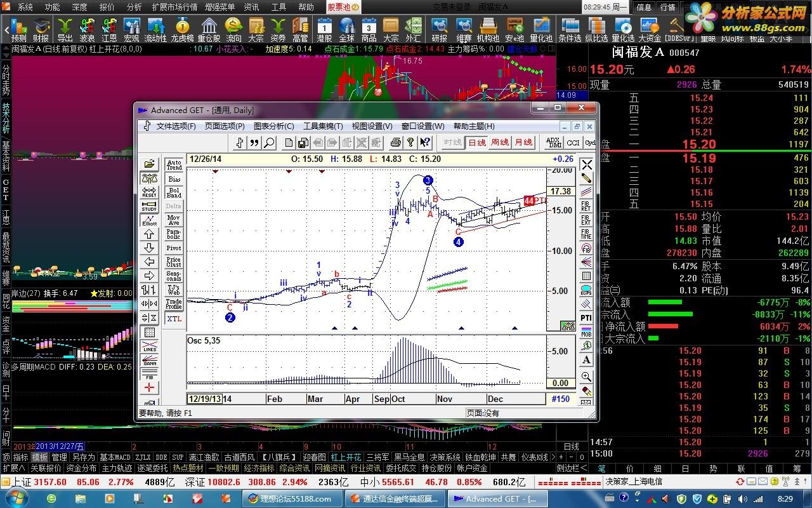This screenshot has height=508, width=812.
Task: Toggle the Bias study
Action: click(174, 179)
